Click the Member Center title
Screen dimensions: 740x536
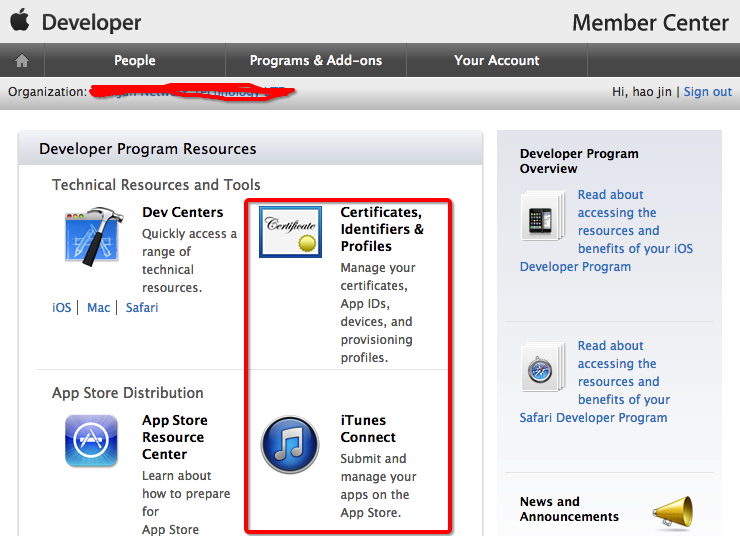[x=650, y=23]
